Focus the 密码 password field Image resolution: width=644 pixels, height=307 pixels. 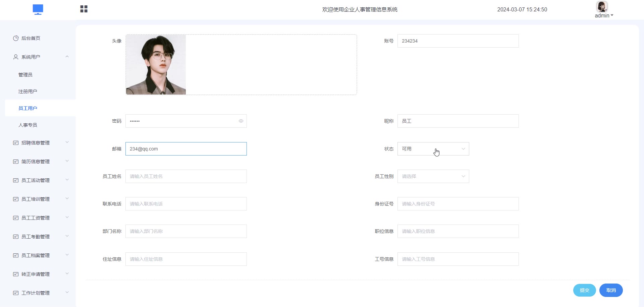point(186,121)
